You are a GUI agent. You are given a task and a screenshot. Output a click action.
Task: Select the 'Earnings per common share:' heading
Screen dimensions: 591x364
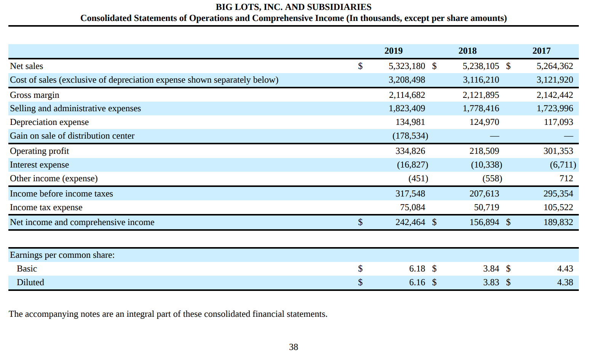(x=62, y=255)
